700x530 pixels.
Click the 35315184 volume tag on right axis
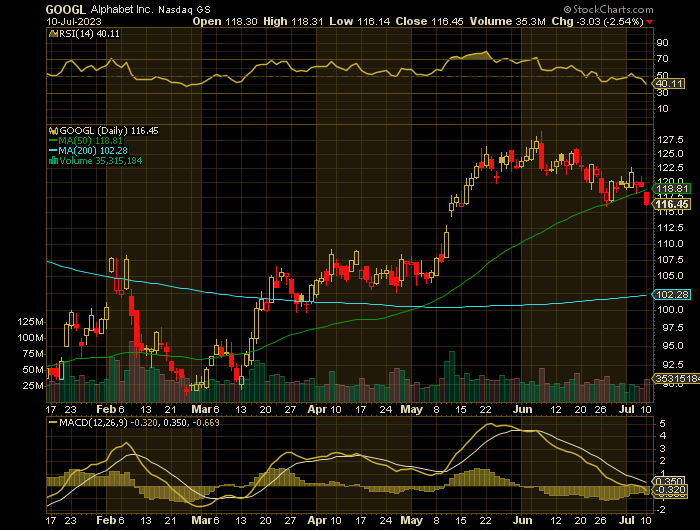coord(677,379)
